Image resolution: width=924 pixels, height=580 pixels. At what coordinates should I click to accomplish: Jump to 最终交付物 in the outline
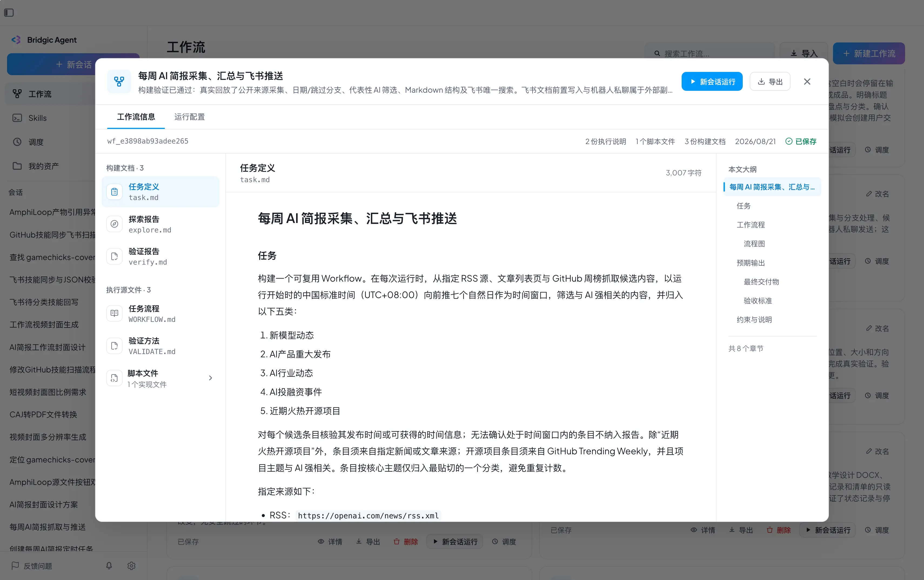761,282
